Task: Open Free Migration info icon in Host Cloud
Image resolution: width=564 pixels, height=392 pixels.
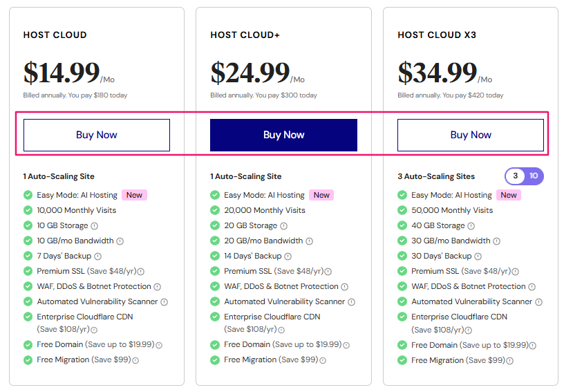Action: pyautogui.click(x=135, y=360)
